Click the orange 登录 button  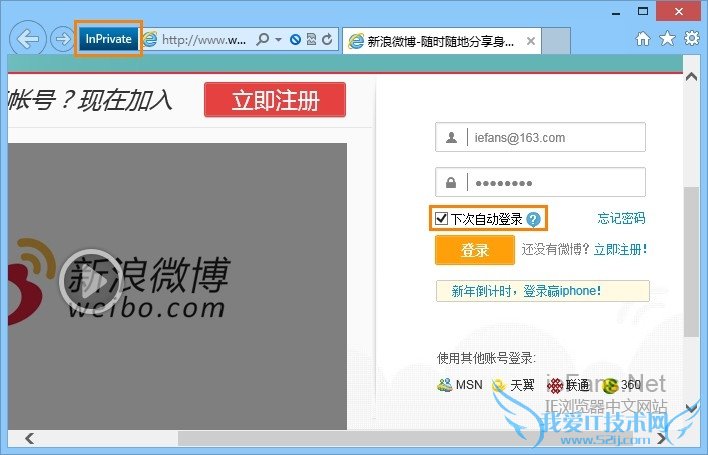(x=475, y=250)
